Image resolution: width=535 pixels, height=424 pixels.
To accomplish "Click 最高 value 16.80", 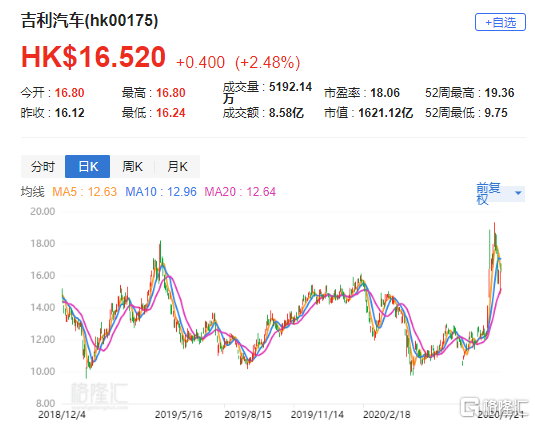I will [171, 93].
